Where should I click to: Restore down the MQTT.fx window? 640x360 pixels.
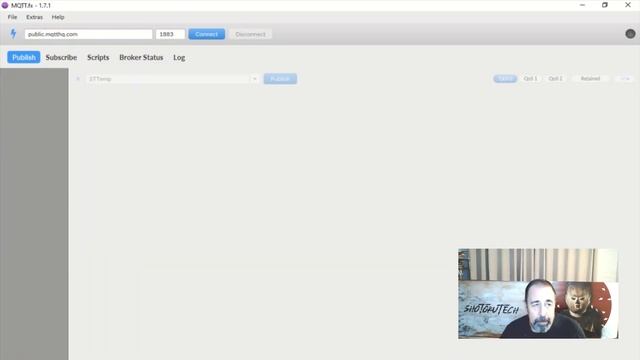(605, 5)
